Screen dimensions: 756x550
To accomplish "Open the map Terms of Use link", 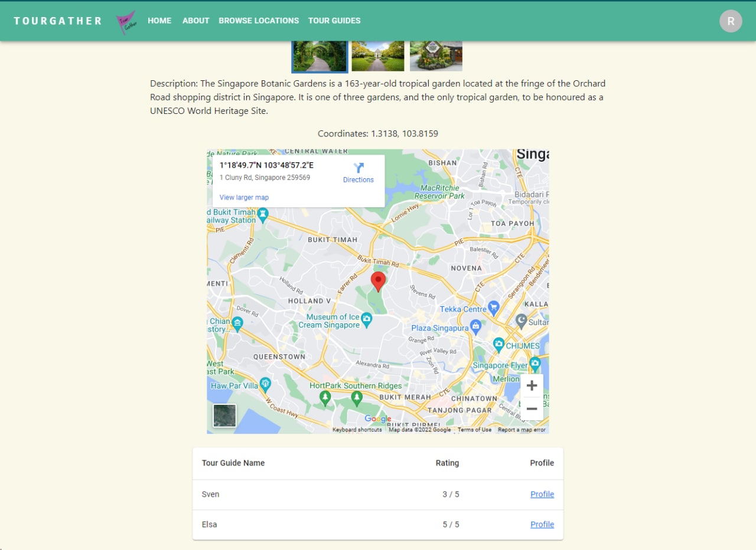I will [x=474, y=430].
